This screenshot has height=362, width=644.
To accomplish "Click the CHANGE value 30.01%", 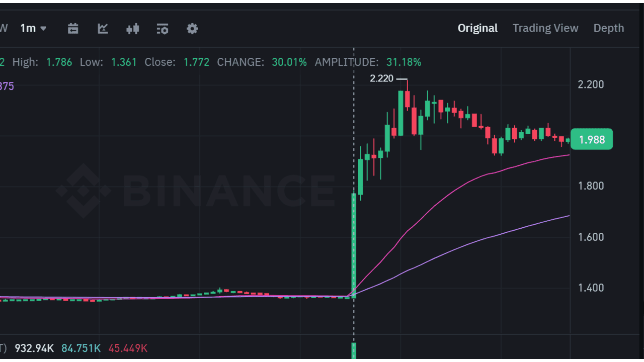I will click(x=289, y=62).
